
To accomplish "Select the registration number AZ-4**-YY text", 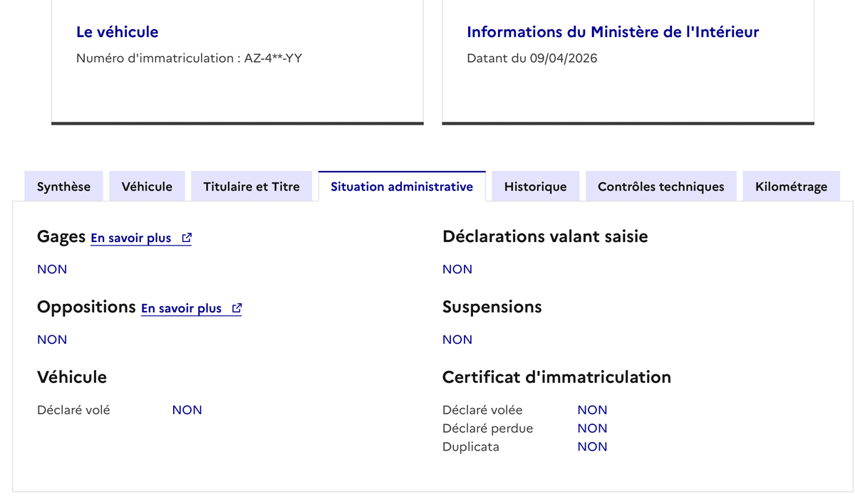I will [x=273, y=58].
